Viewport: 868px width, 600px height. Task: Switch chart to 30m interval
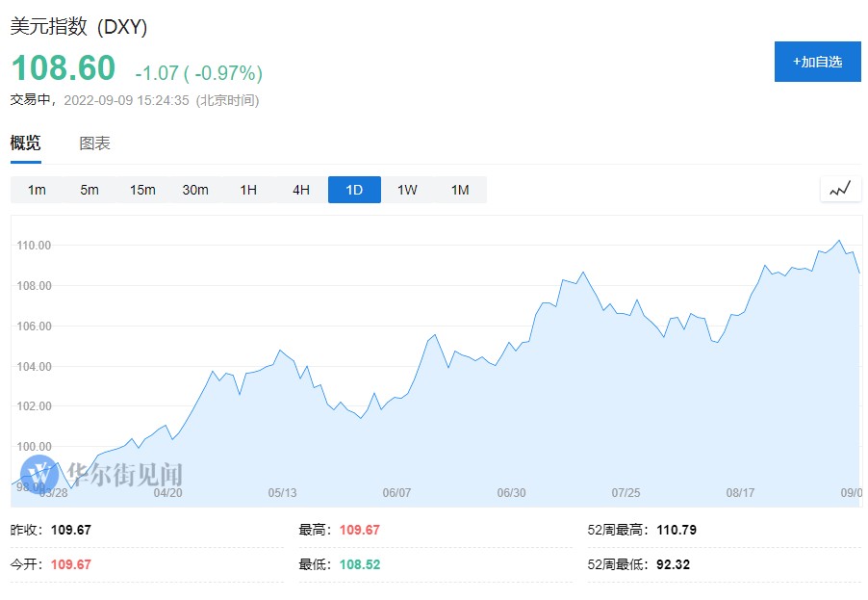click(x=195, y=190)
